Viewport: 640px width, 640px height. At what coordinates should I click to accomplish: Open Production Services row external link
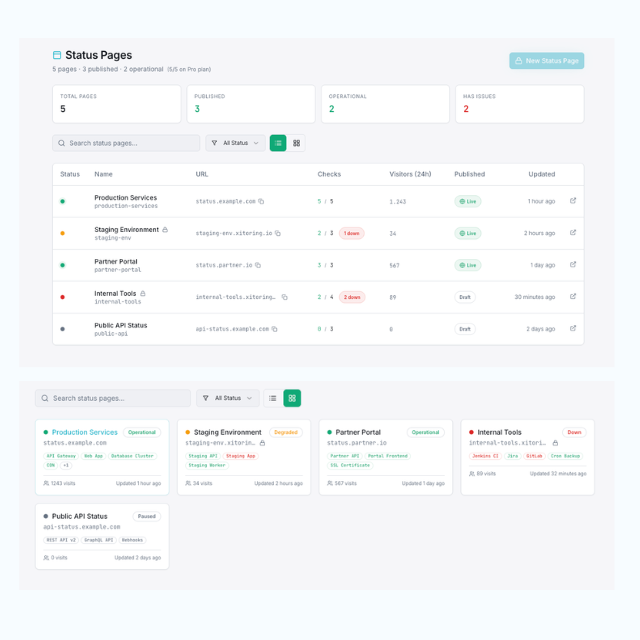[x=573, y=201]
